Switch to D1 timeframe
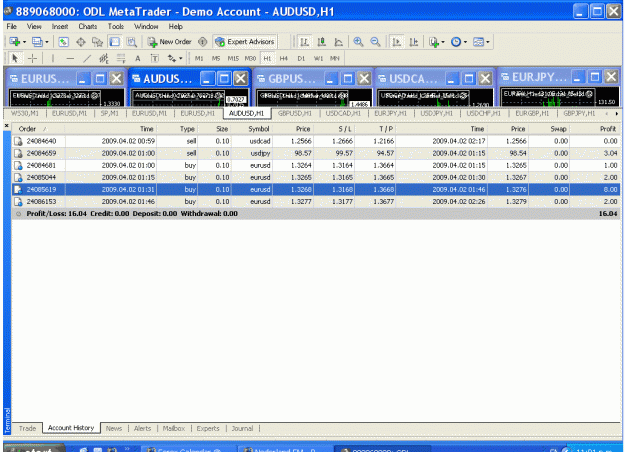 301,59
